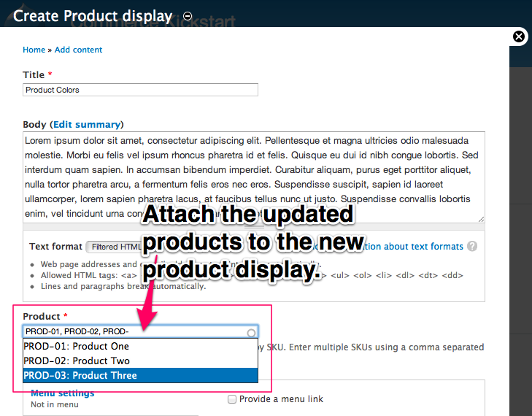Pick PROD-03: Product Three suggestion
The width and height of the screenshot is (532, 416).
coord(140,375)
